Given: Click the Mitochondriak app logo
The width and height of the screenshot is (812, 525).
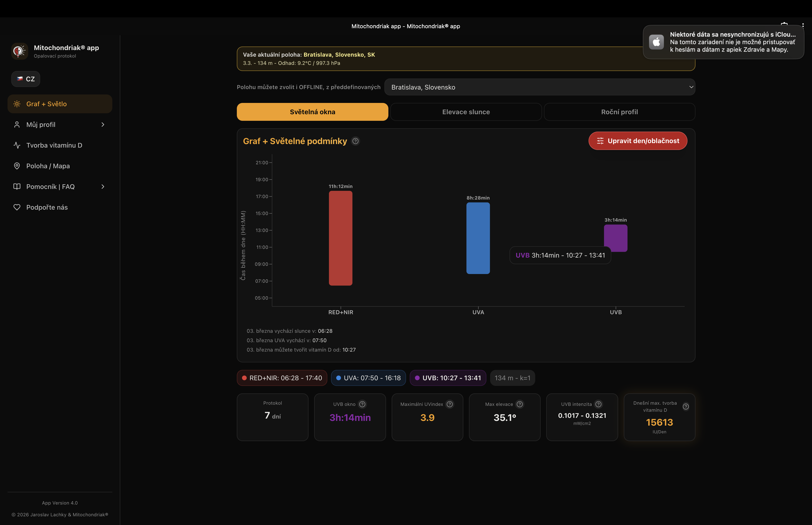Looking at the screenshot, I should (20, 51).
